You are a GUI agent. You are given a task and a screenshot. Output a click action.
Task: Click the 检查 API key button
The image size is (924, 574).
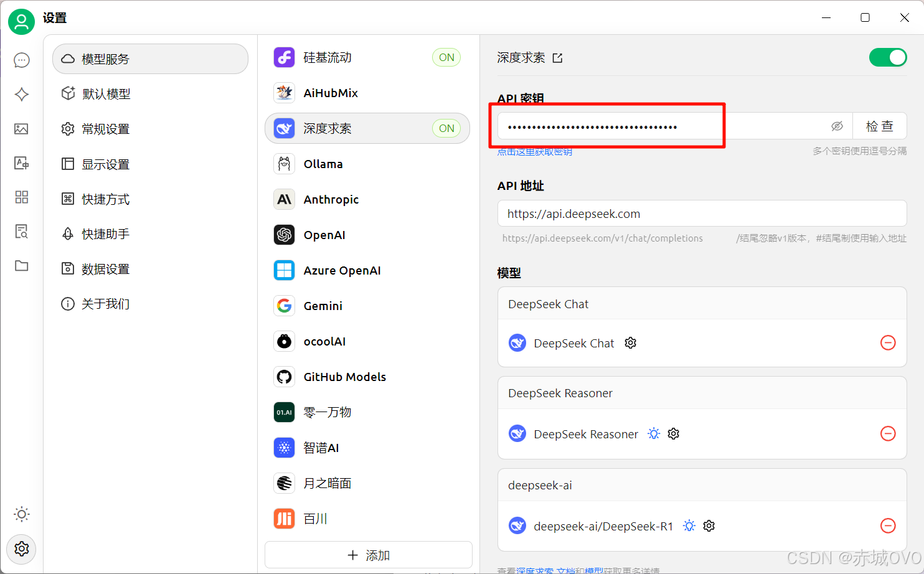[879, 126]
